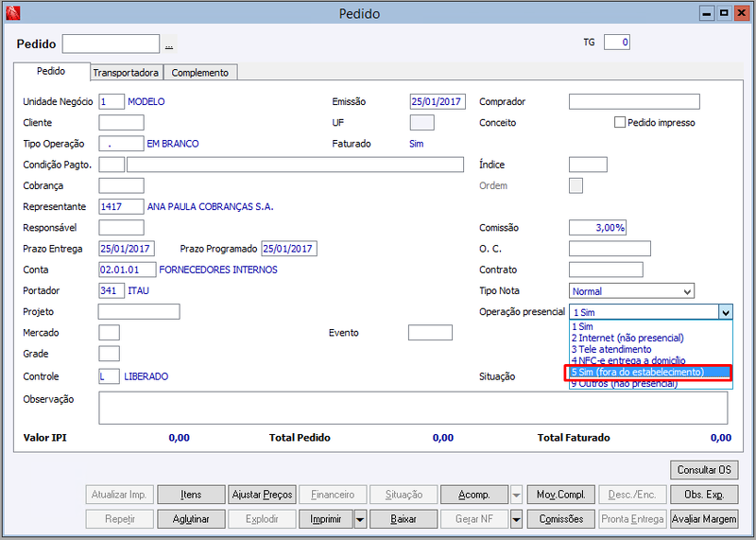Choose 3 Tele atendimento option
This screenshot has height=540, width=756.
pos(650,349)
